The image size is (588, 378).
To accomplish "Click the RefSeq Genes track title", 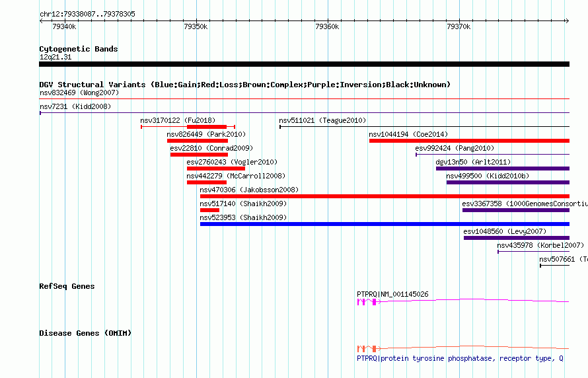I will (67, 286).
